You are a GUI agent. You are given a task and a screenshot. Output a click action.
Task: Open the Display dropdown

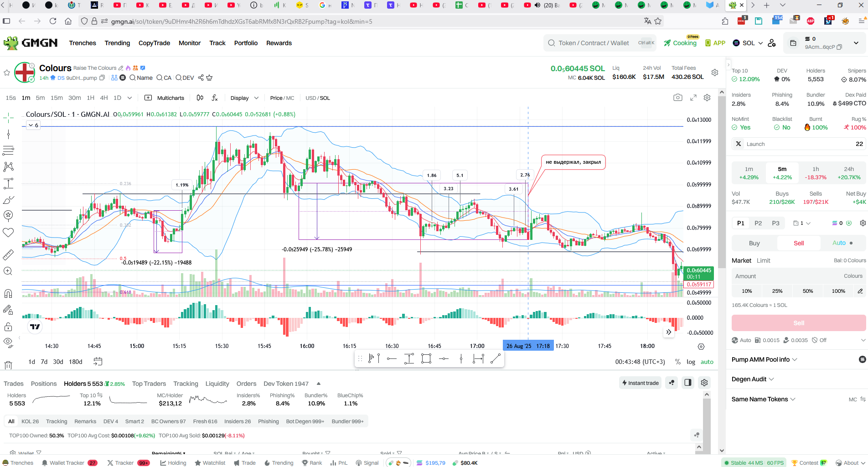pos(244,98)
